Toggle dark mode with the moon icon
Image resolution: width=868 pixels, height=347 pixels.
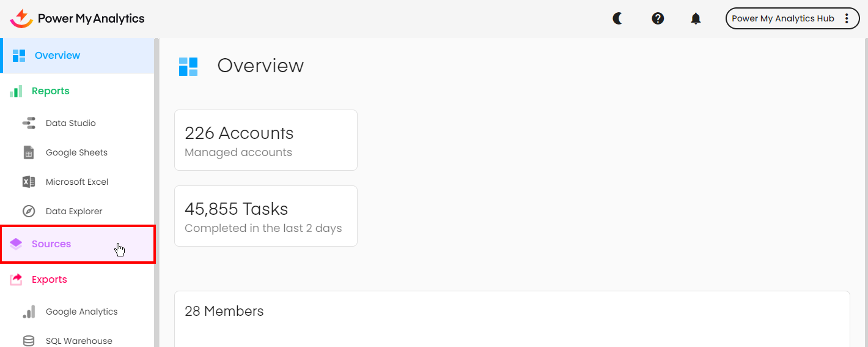(617, 18)
